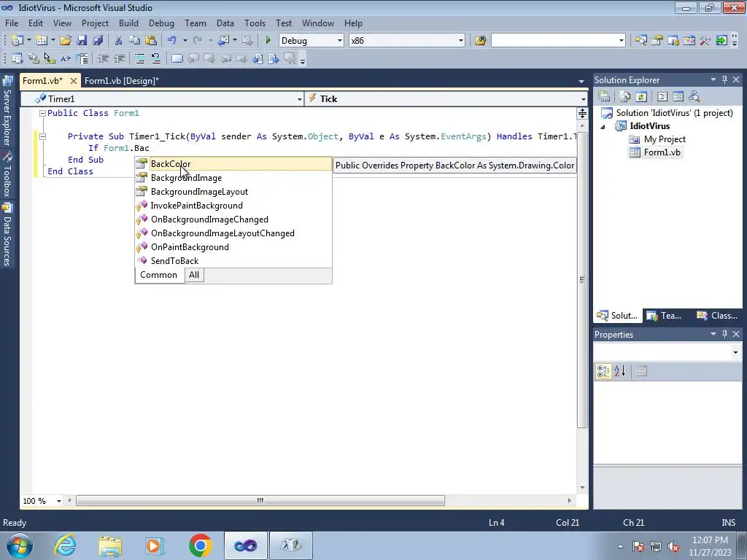Screen dimensions: 747x560
Task: Paste from clipboard using the toolbar icon
Action: pyautogui.click(x=151, y=41)
